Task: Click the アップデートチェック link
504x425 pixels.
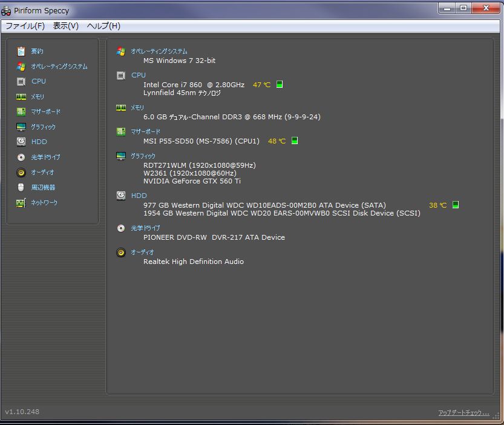Action: pyautogui.click(x=464, y=412)
